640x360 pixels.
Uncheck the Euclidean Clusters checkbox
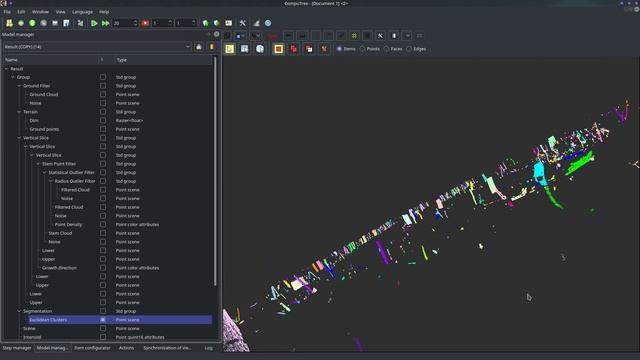[103, 320]
